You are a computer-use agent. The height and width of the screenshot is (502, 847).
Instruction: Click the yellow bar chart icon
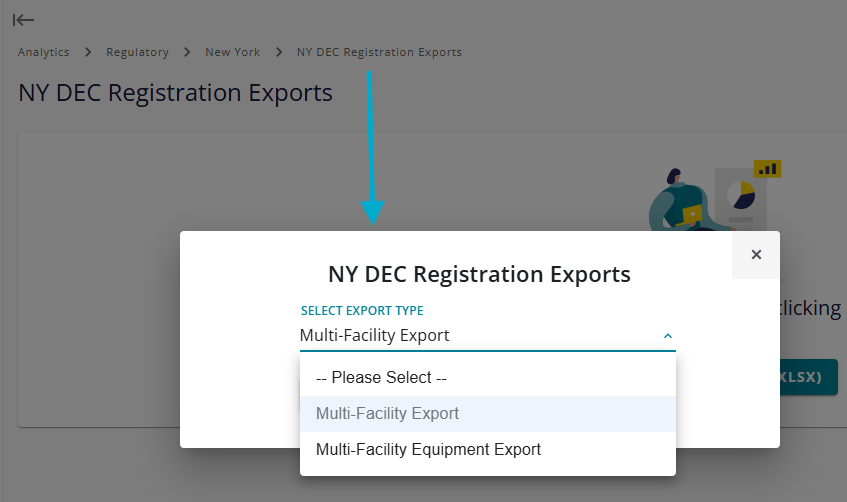[767, 169]
